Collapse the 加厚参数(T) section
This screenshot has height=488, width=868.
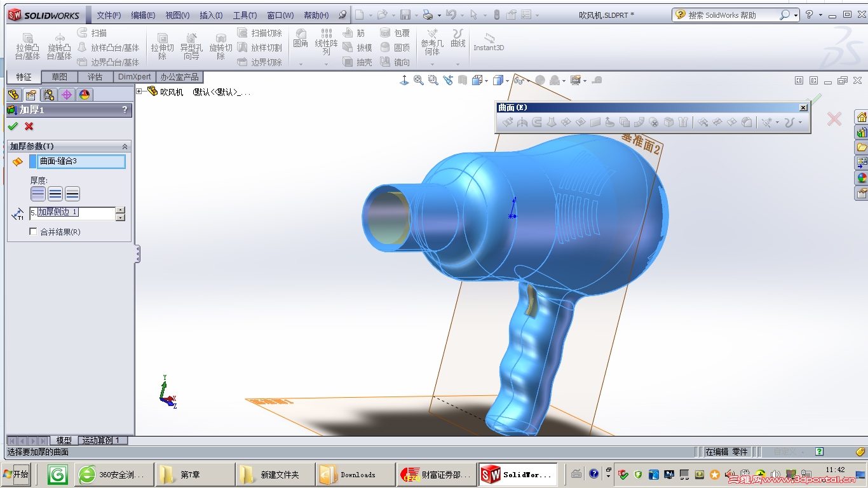click(x=125, y=147)
